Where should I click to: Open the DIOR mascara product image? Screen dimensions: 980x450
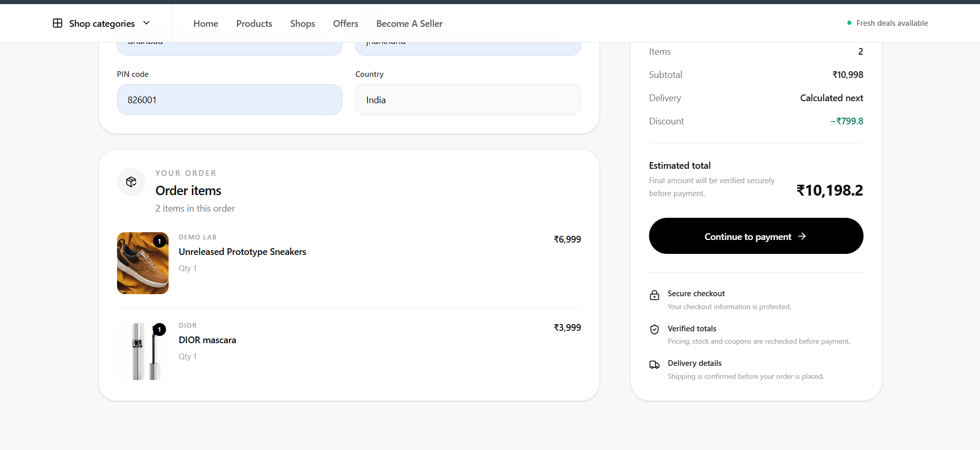click(x=143, y=351)
